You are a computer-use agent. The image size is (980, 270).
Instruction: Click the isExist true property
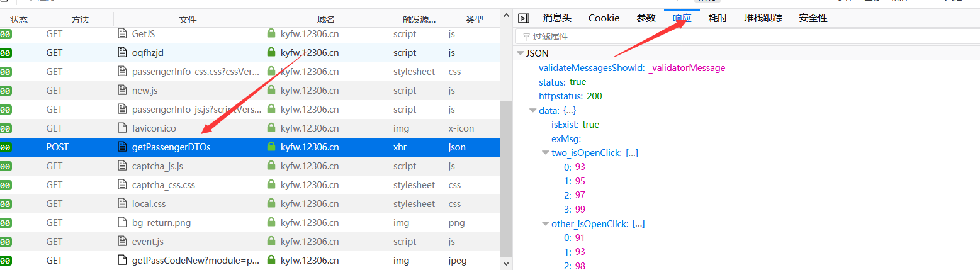pyautogui.click(x=575, y=125)
